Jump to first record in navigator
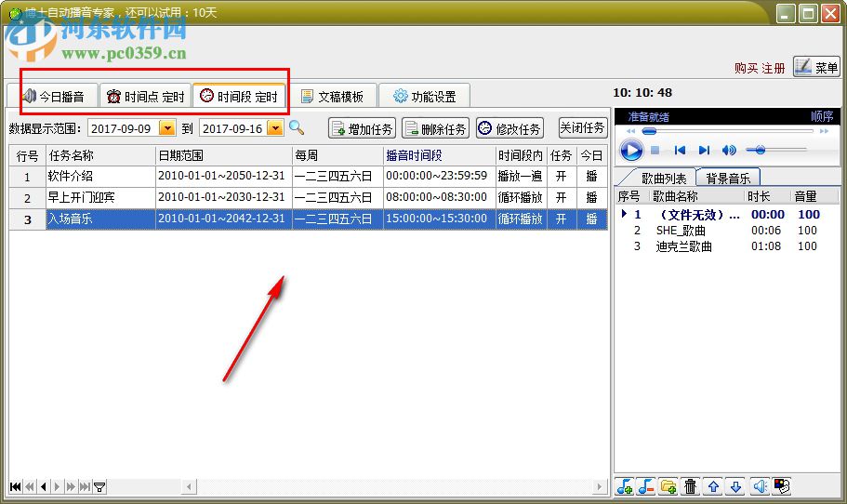Viewport: 847px width, 504px height. tap(16, 486)
